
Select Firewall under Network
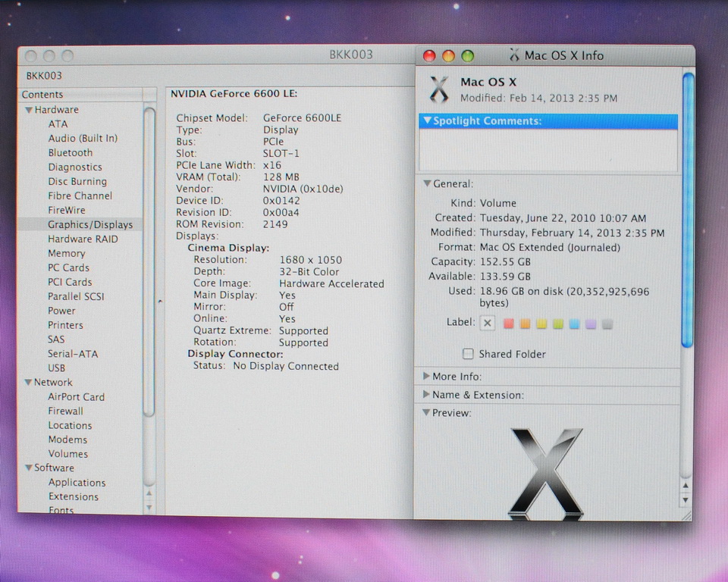(65, 411)
